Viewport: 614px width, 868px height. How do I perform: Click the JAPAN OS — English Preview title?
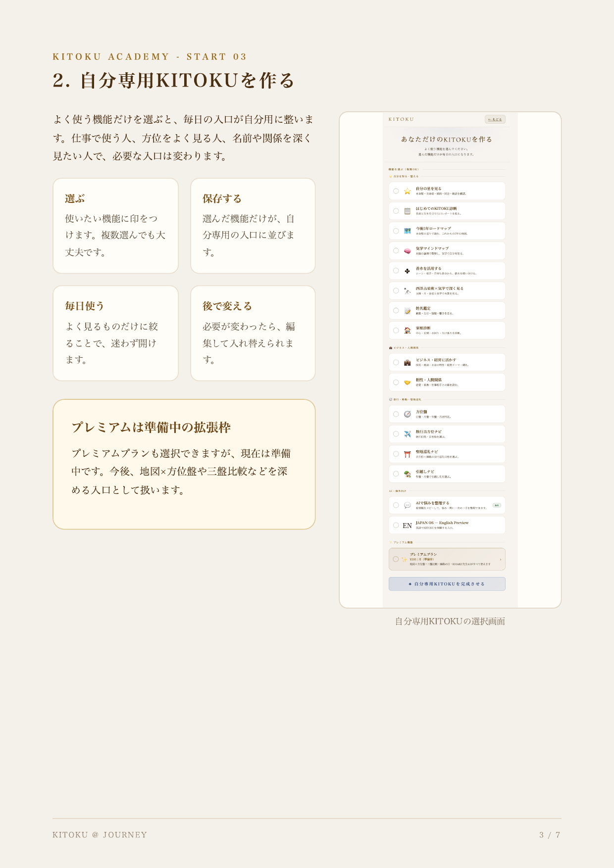pos(442,523)
